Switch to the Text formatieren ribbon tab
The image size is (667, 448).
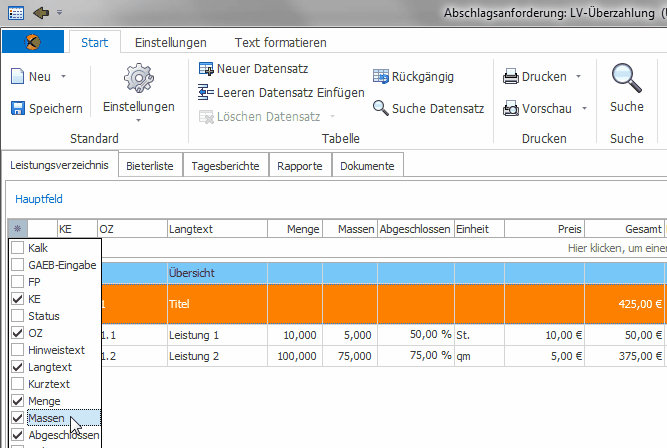pos(280,43)
